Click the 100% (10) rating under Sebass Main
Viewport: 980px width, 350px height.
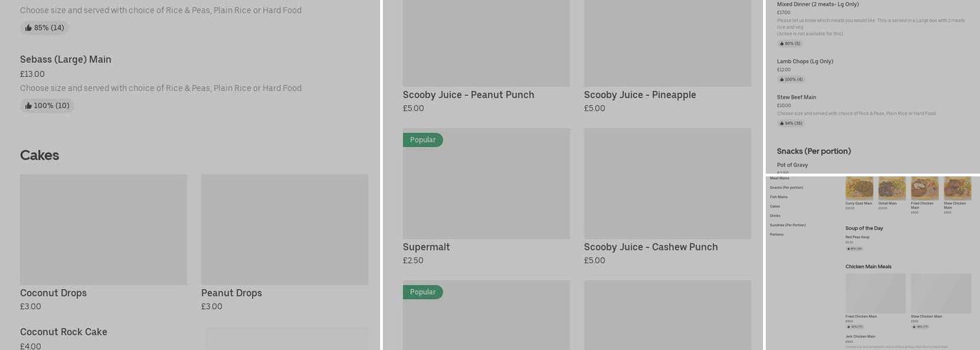pyautogui.click(x=47, y=106)
